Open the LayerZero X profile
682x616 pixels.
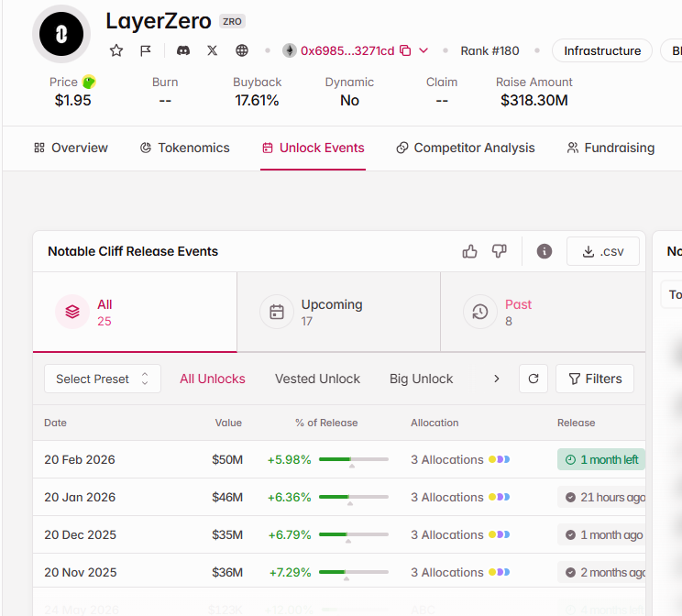click(x=213, y=50)
